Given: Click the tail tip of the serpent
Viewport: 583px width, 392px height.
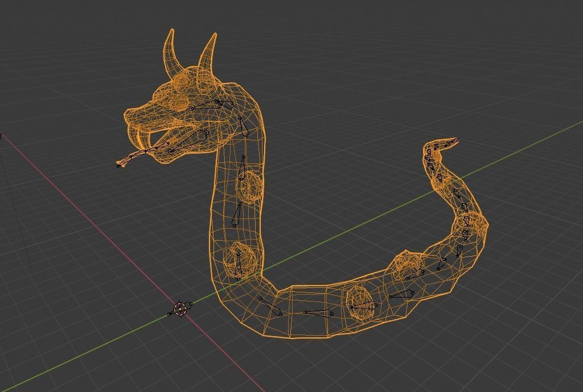Looking at the screenshot, I should tap(456, 140).
